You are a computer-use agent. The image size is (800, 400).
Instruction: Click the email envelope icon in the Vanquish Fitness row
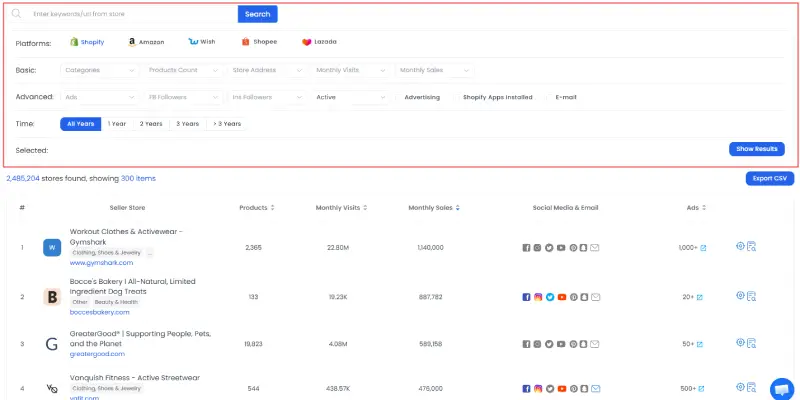click(x=595, y=389)
